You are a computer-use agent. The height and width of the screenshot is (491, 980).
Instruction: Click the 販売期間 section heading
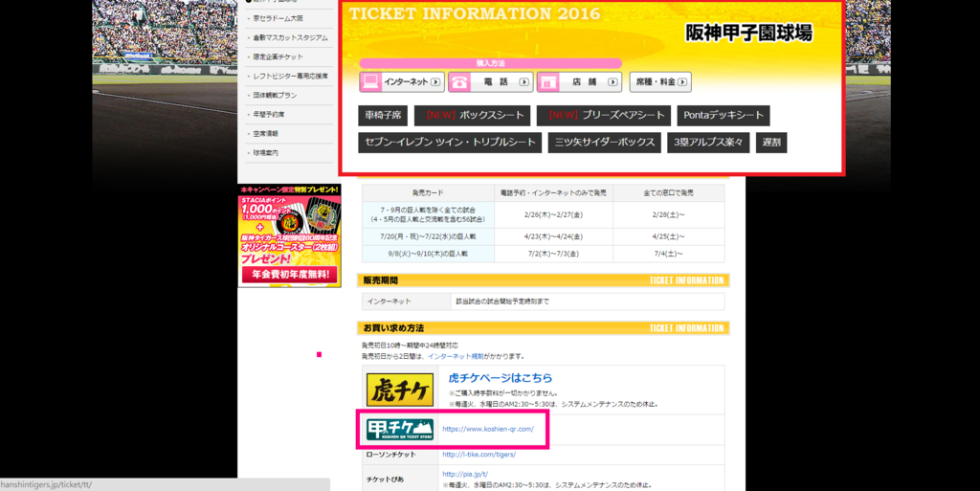click(381, 281)
